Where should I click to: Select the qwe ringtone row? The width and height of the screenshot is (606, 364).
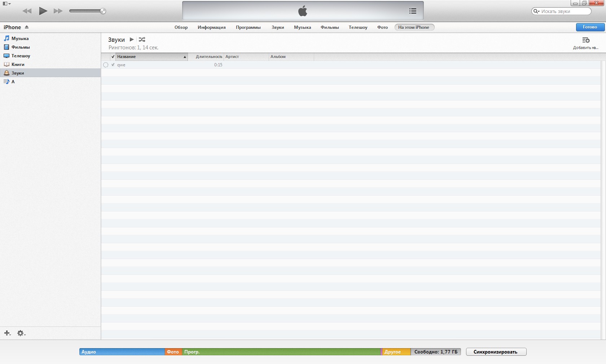coord(351,65)
